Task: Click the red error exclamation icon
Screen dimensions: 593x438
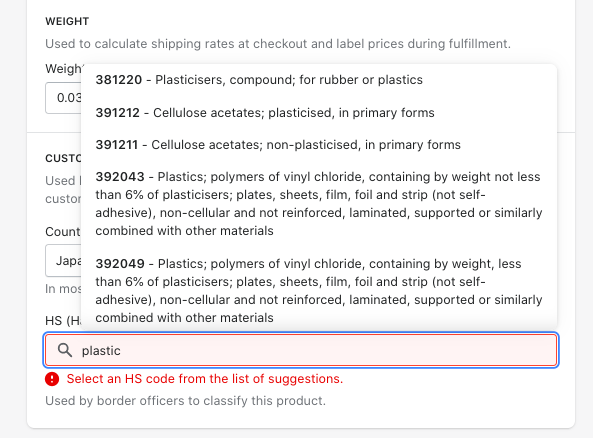Action: (52, 379)
